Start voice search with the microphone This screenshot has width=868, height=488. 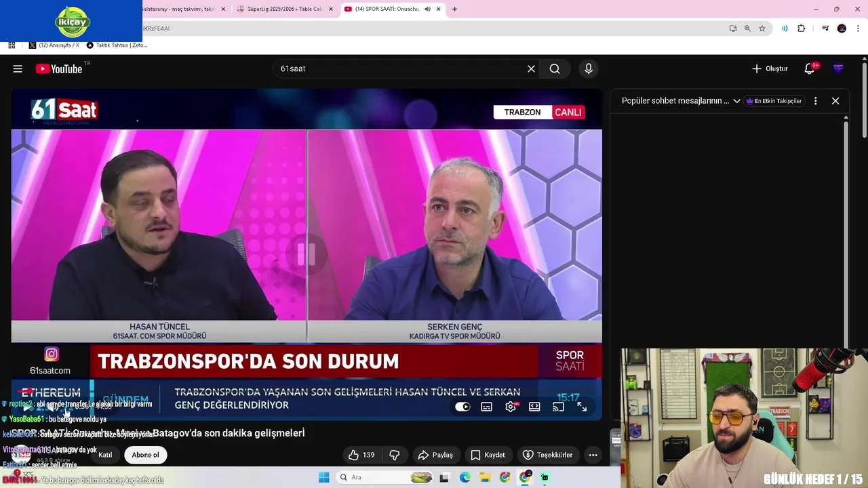589,68
